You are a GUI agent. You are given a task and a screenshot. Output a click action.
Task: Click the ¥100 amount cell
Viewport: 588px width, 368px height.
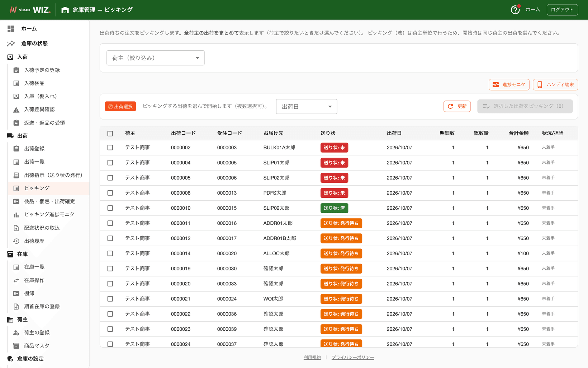click(523, 253)
